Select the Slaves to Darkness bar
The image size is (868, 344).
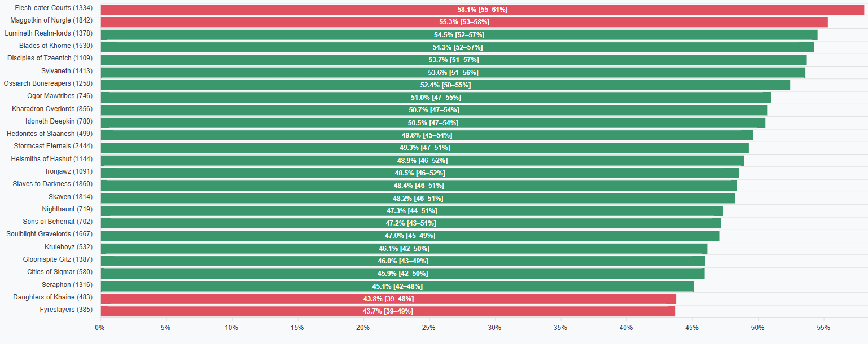coord(419,186)
